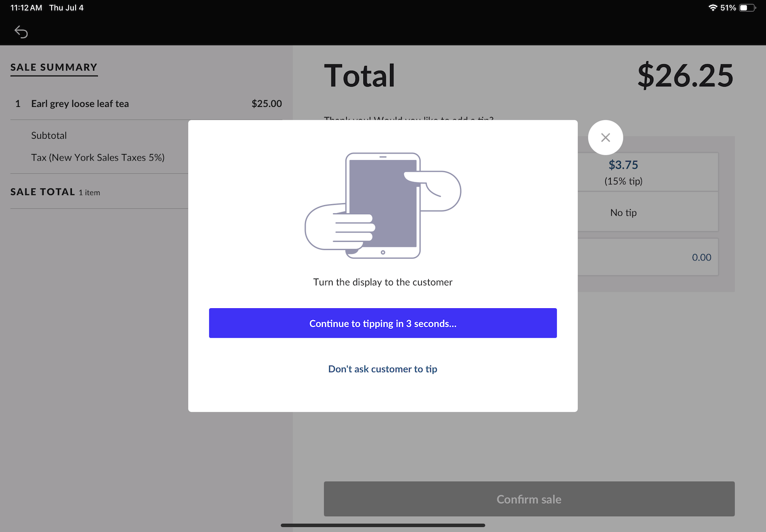Tap the back arrow icon
This screenshot has height=532, width=766.
(x=21, y=32)
